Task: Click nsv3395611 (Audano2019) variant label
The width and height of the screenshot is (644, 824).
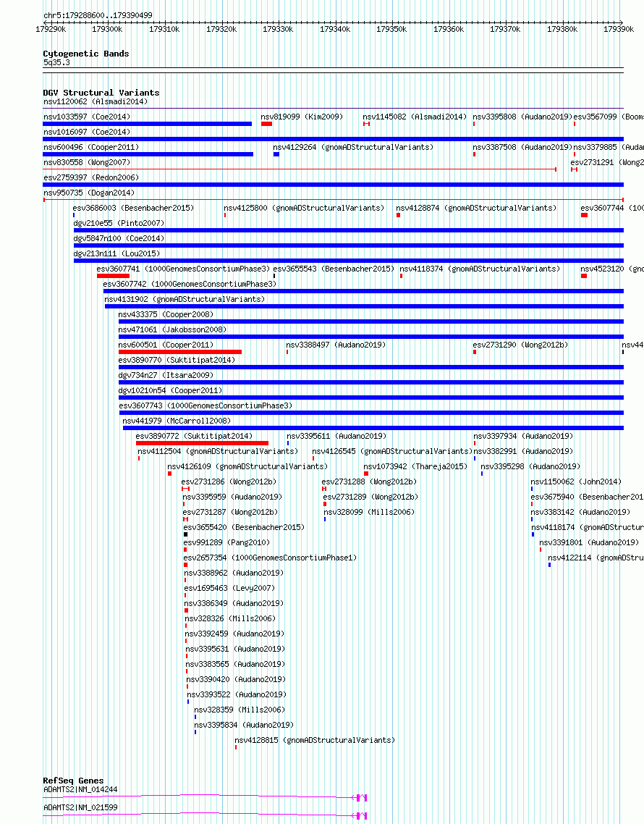Action: [x=336, y=437]
